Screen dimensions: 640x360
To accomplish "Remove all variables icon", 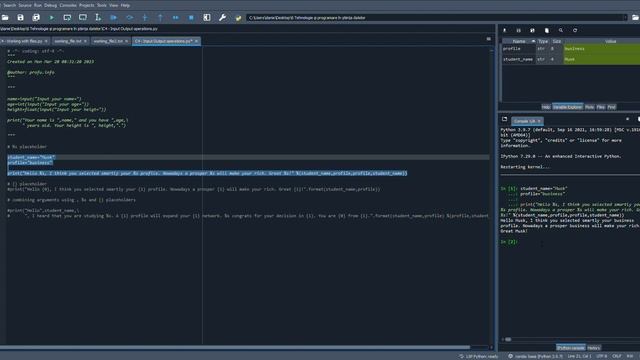I will click(x=547, y=30).
